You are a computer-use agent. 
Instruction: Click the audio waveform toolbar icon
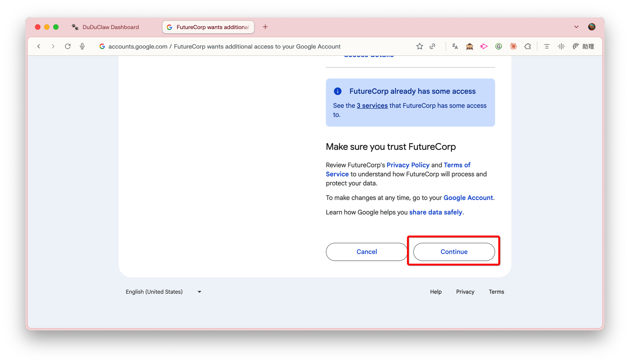[561, 46]
